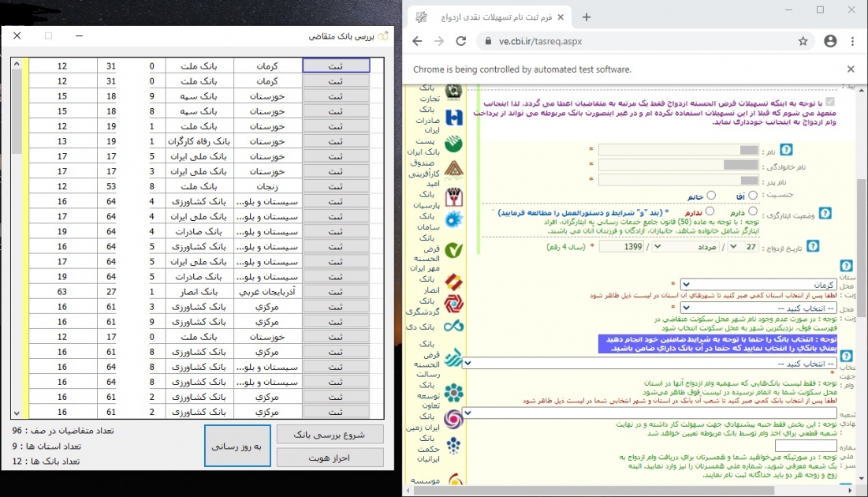
Task: Click ثبت in the آذربایجان غربی row
Action: (336, 291)
